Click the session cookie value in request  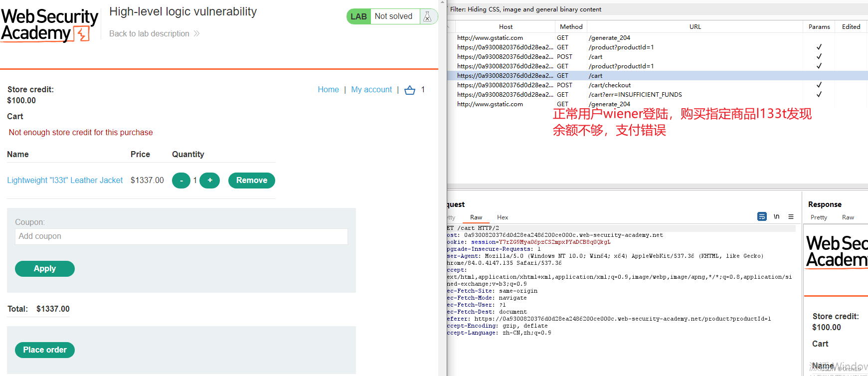pyautogui.click(x=554, y=242)
